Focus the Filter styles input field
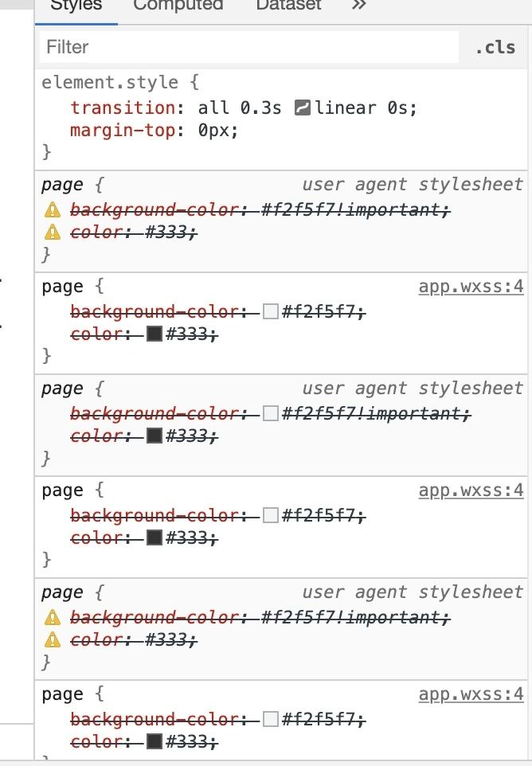This screenshot has width=532, height=766. [x=249, y=48]
